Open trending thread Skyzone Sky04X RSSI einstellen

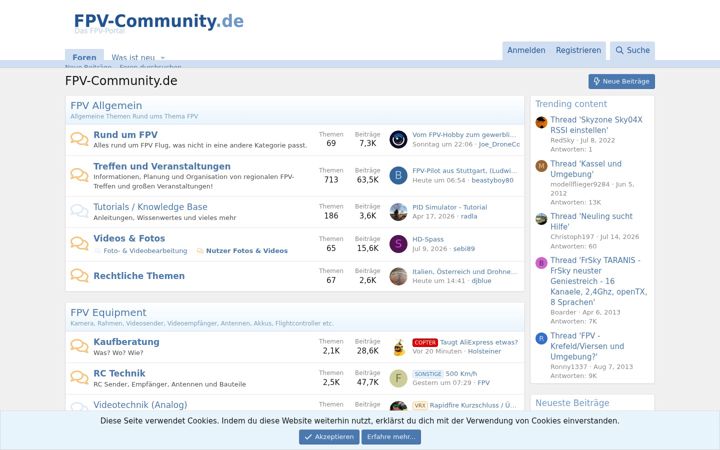coord(596,125)
